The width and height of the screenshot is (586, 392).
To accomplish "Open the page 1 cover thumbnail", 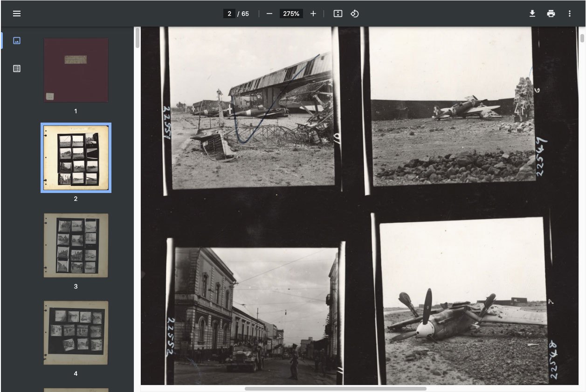I will tap(76, 70).
